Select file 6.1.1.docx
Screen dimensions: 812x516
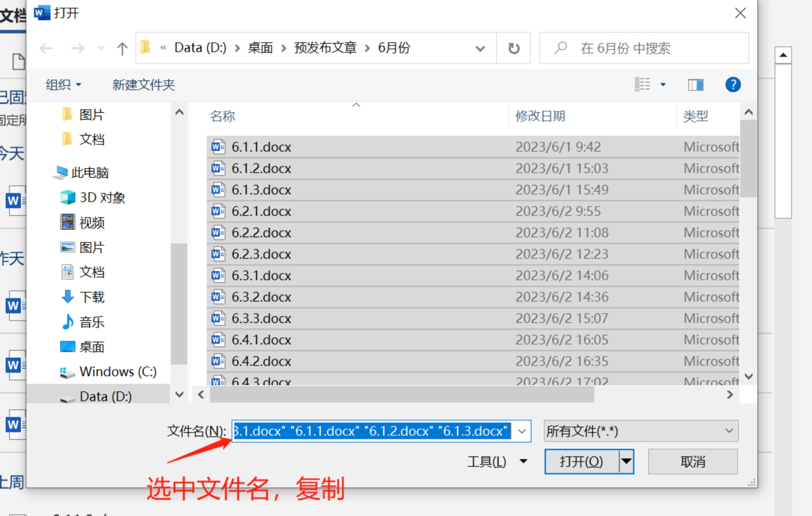(473, 147)
